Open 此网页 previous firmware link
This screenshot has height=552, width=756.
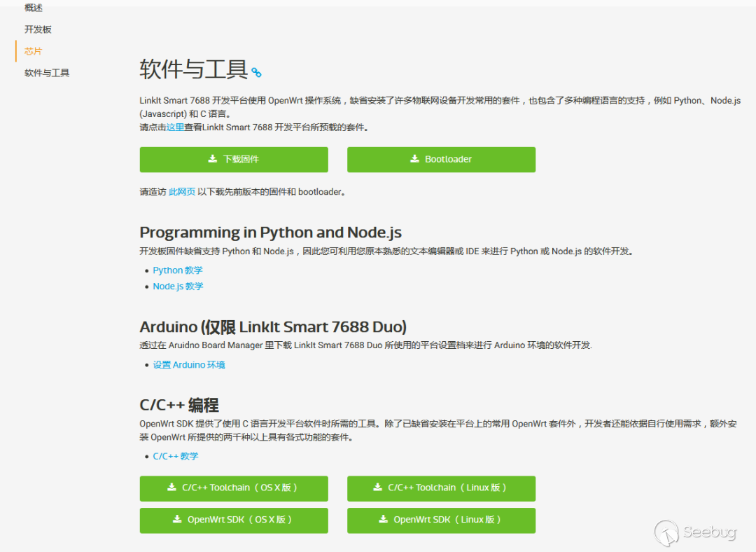coord(182,192)
